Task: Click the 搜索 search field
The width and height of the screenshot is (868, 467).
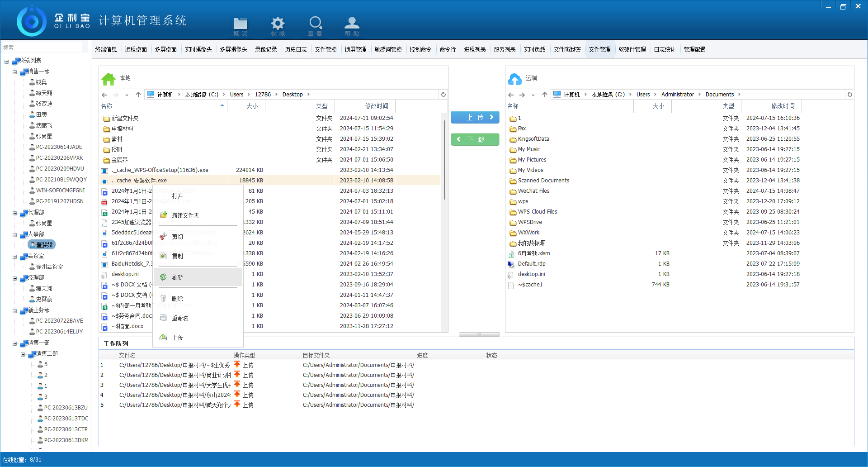Action: [x=43, y=48]
